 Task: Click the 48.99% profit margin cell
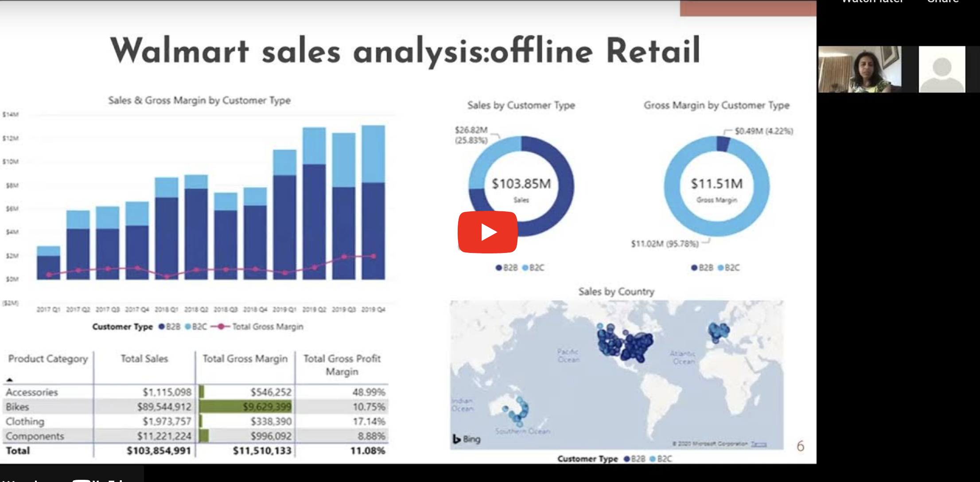click(x=369, y=392)
